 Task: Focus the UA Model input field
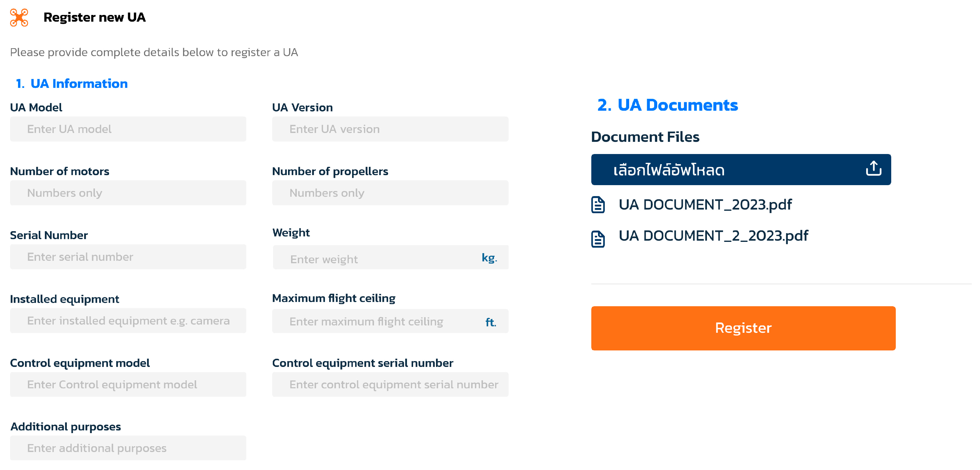pyautogui.click(x=128, y=129)
